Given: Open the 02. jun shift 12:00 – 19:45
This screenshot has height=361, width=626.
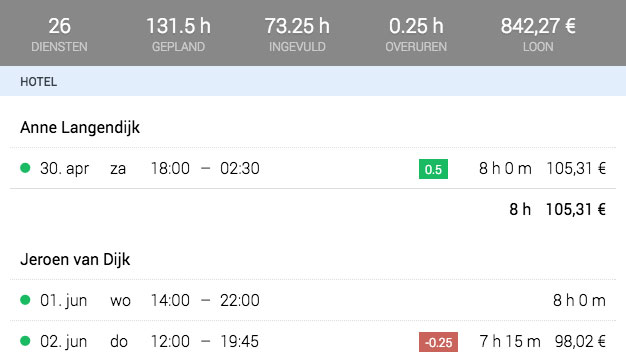Looking at the screenshot, I should pyautogui.click(x=313, y=341).
